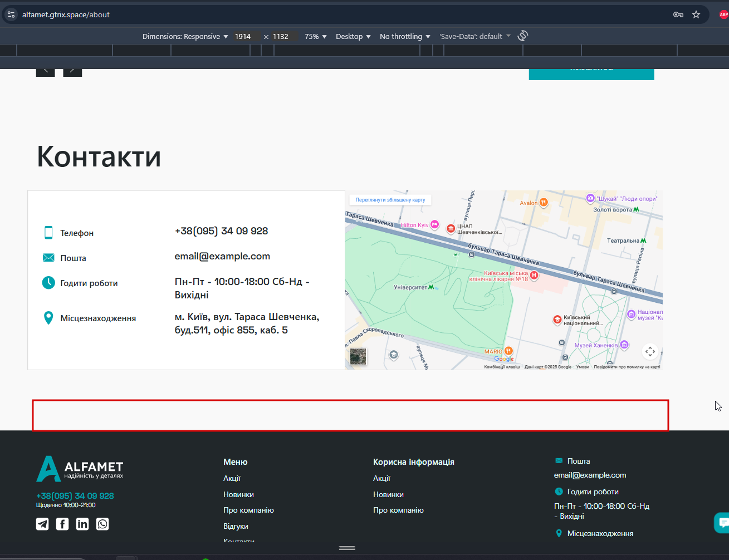Open the Telegram social icon in footer
Screen dimensions: 729x560
coord(42,524)
